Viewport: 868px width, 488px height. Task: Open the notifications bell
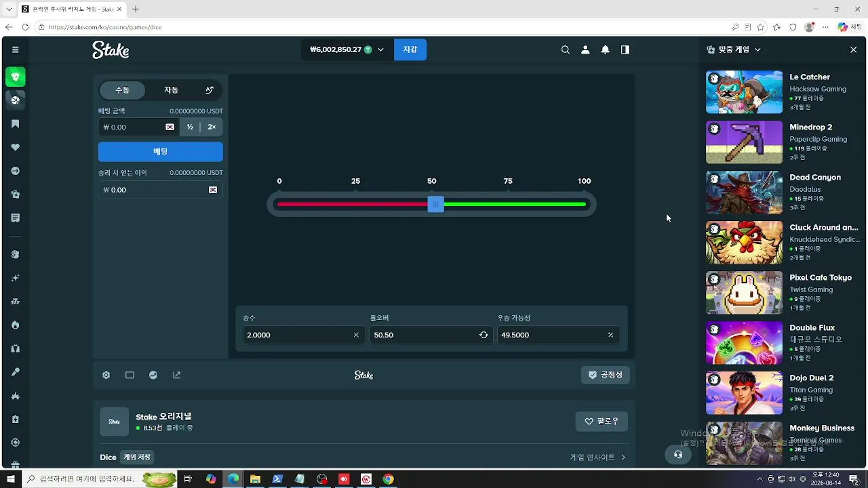tap(605, 49)
